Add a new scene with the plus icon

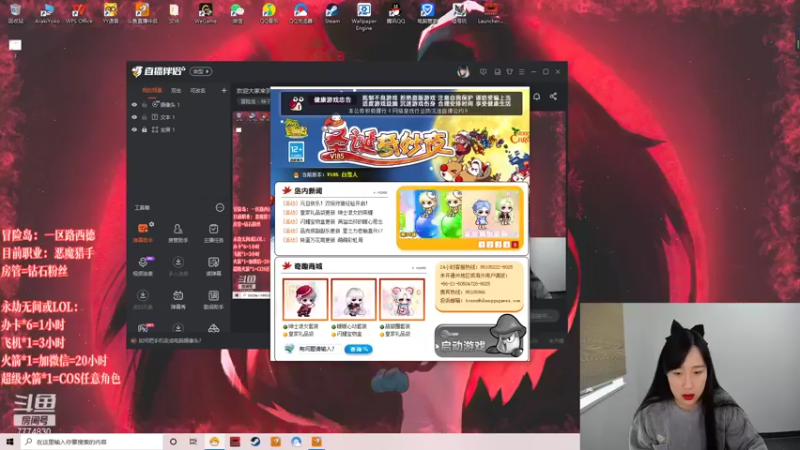coord(223,90)
